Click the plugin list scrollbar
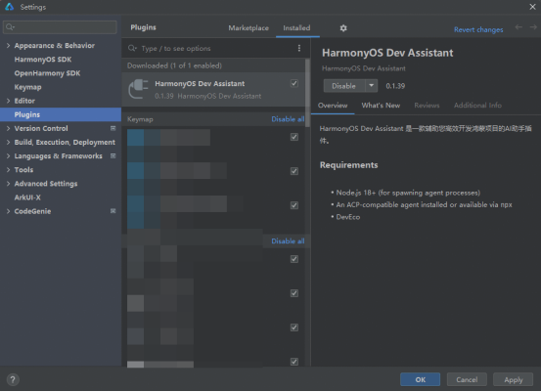 [x=307, y=93]
